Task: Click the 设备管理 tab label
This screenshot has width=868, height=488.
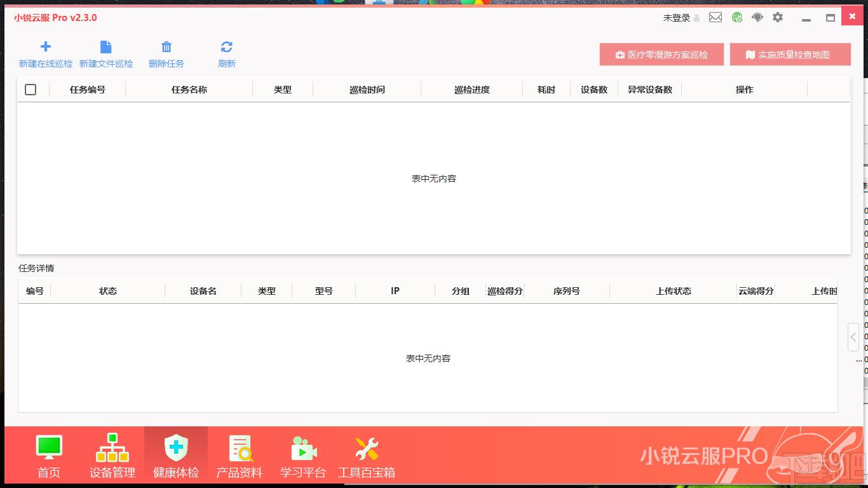Action: coord(112,473)
